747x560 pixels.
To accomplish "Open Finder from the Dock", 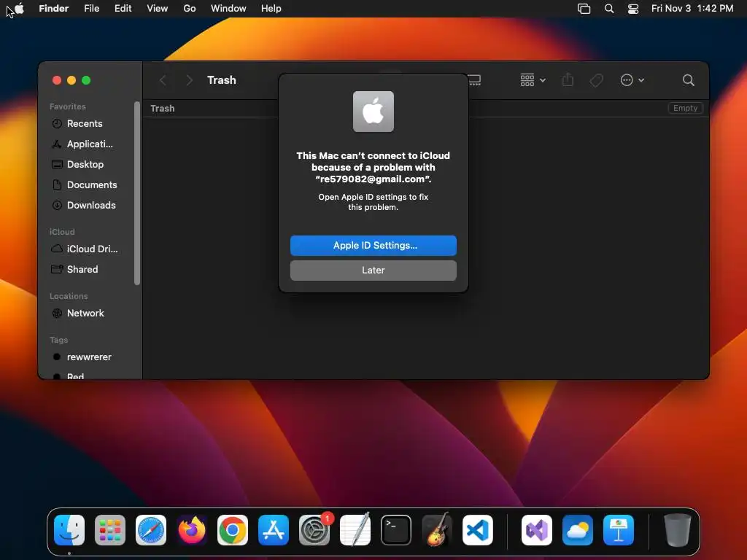I will click(69, 530).
